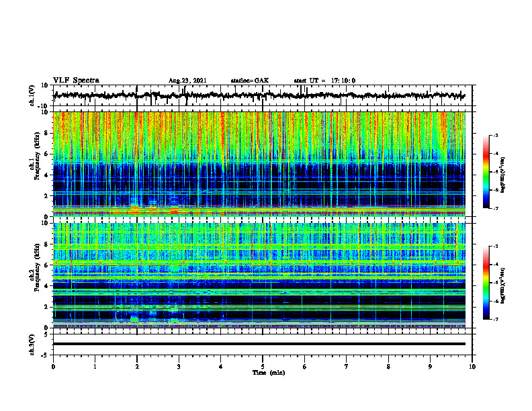
Task: Click the "4" kHz tick on ch.2 spectrogram
Action: pos(46,286)
